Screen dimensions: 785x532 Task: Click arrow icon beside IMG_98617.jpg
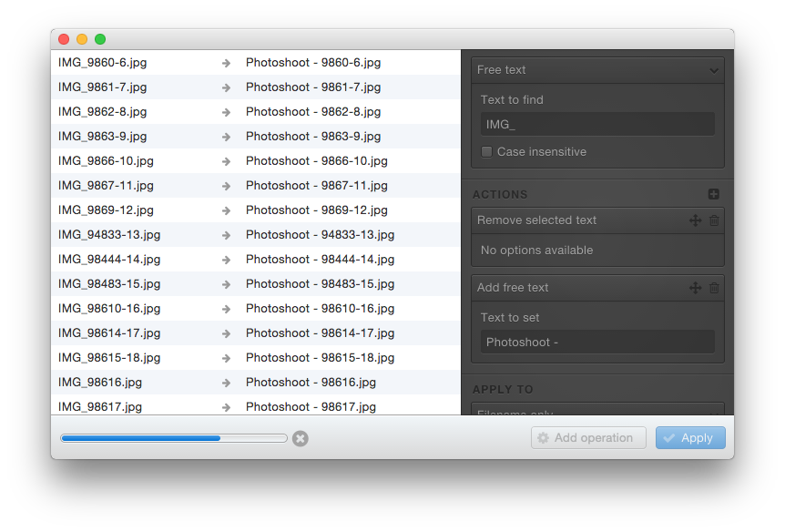pos(226,407)
